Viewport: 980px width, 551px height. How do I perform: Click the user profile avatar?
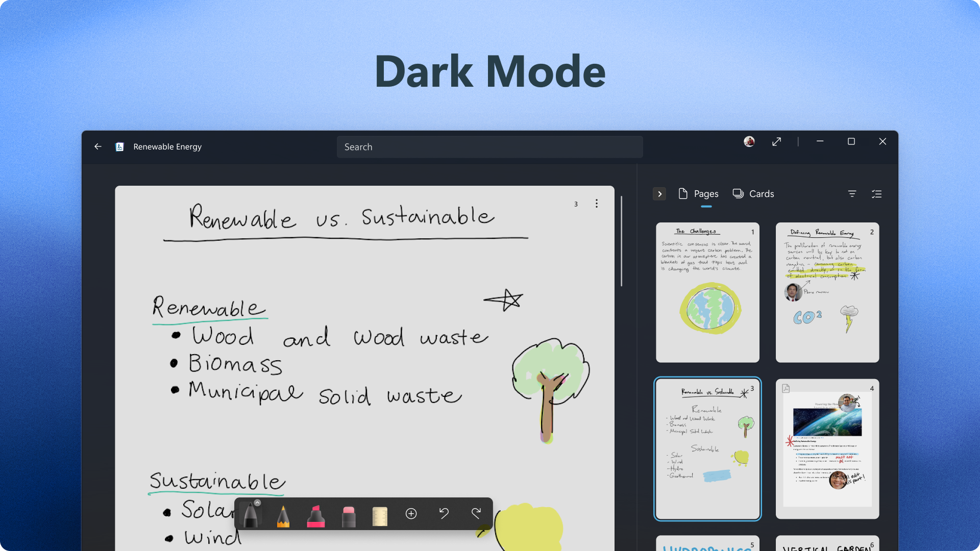[x=749, y=141]
